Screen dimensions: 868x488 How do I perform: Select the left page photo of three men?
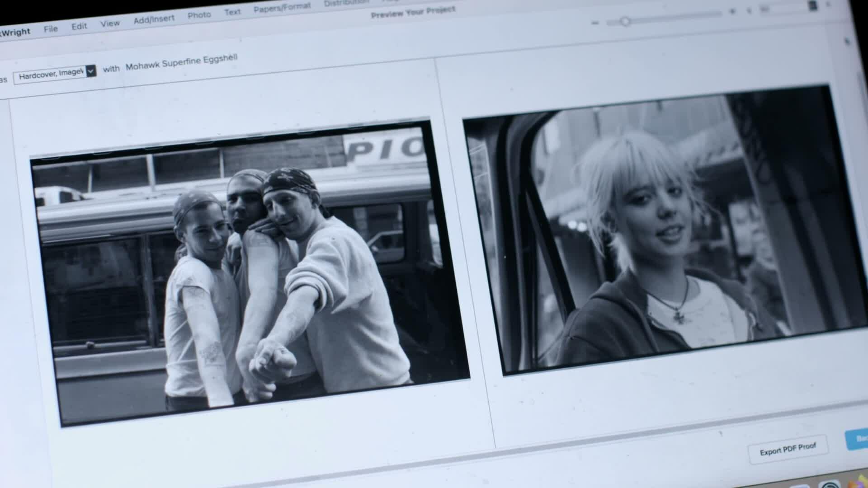point(250,272)
